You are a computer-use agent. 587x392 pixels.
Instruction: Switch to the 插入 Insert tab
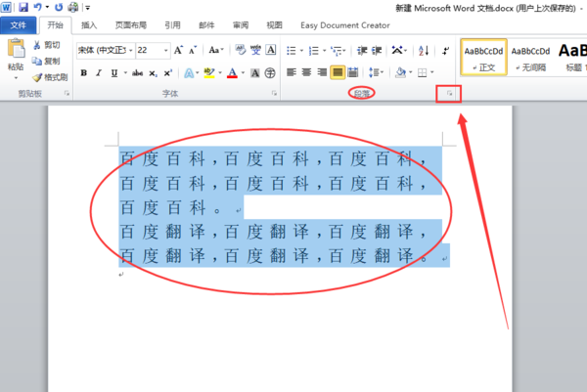coord(89,25)
